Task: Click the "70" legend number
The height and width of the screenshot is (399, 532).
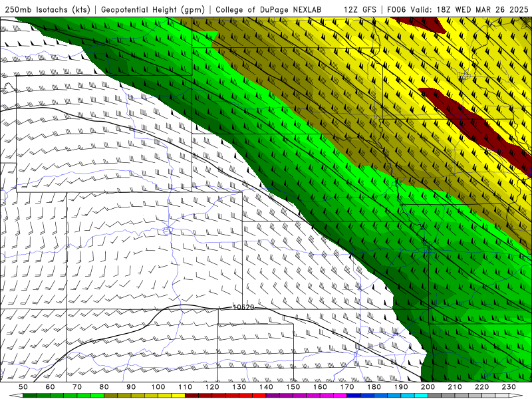Action: click(77, 387)
